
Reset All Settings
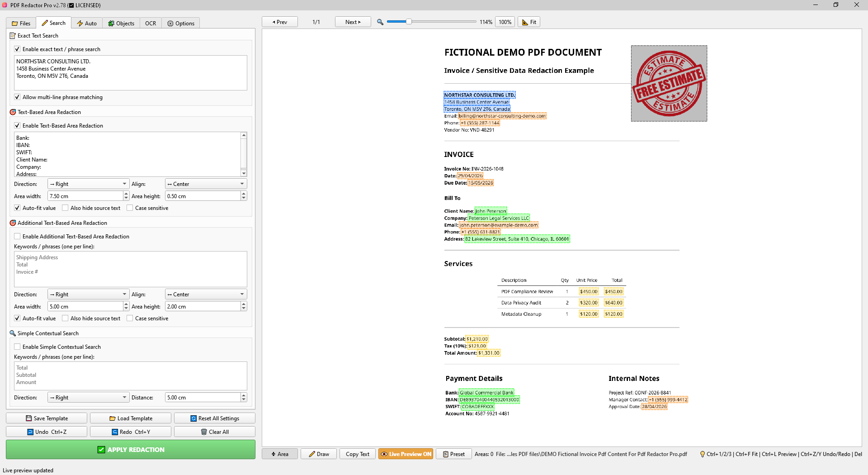(x=215, y=418)
